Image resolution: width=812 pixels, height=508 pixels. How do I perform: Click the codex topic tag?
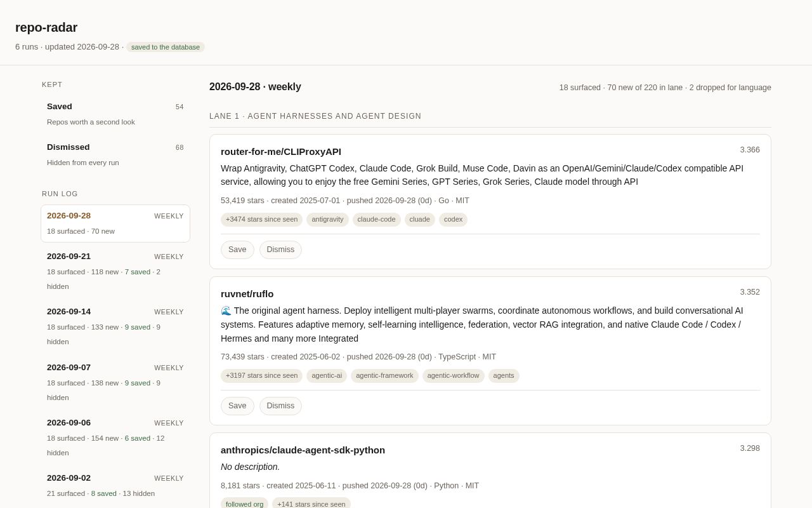tap(453, 220)
